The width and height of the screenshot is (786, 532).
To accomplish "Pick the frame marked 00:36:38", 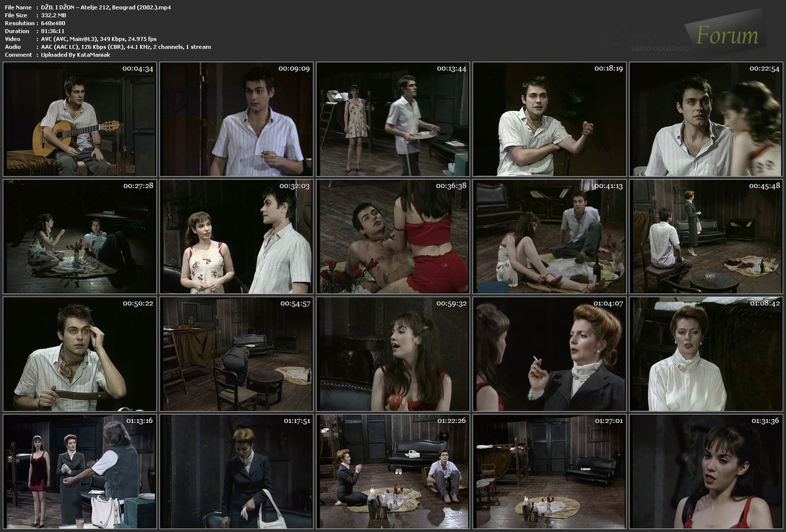I will coord(393,237).
